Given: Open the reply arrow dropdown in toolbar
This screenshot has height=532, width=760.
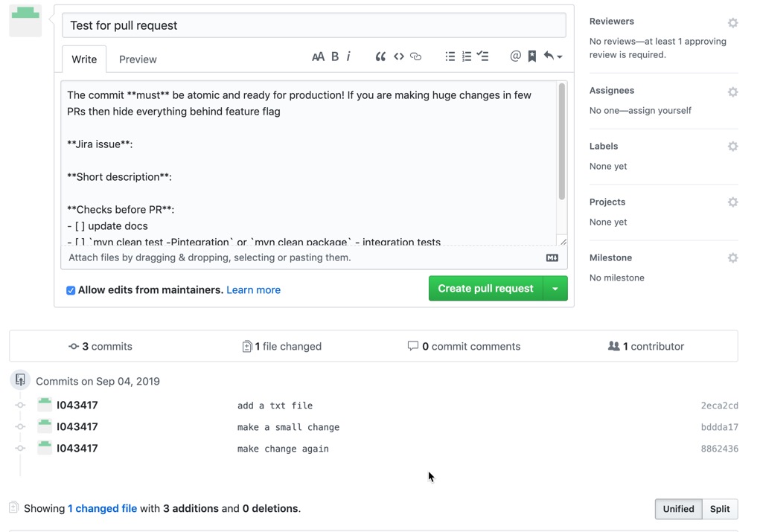Looking at the screenshot, I should pos(552,56).
